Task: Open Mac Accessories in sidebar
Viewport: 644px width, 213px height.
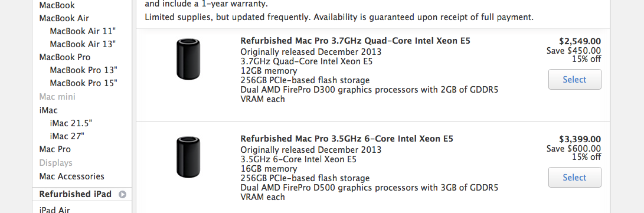Action: click(x=72, y=176)
